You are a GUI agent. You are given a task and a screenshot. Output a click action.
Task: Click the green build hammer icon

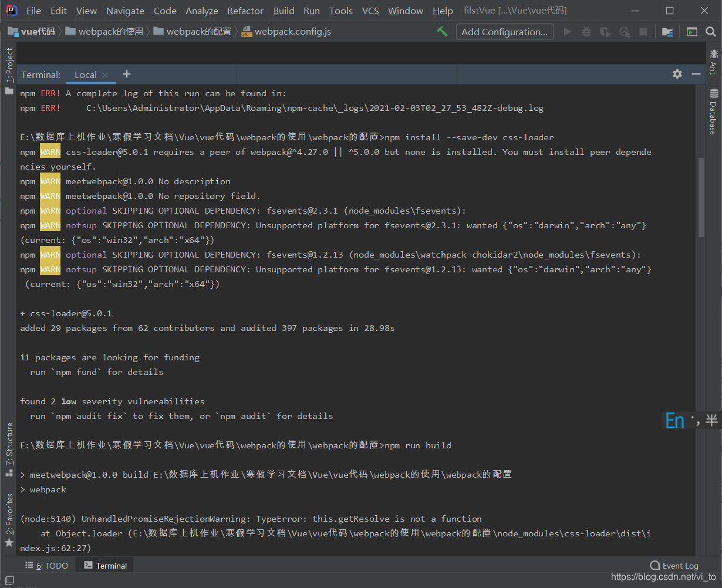coord(442,32)
